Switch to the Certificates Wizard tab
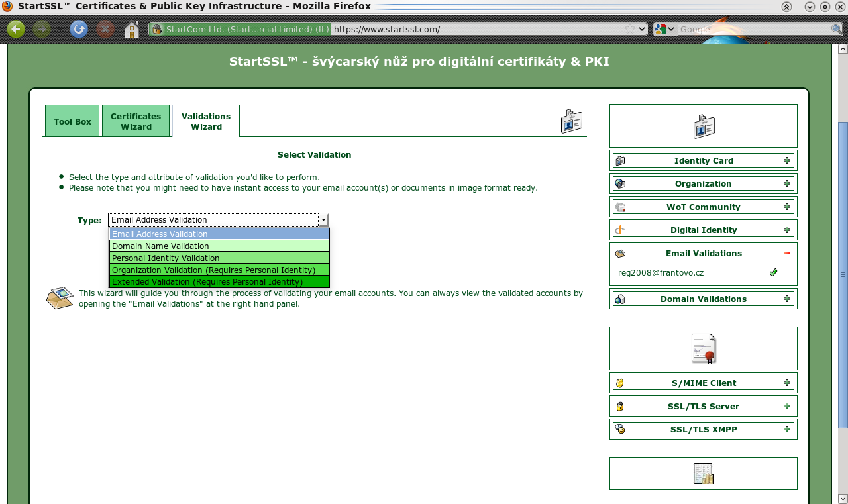The height and width of the screenshot is (504, 848). (136, 121)
